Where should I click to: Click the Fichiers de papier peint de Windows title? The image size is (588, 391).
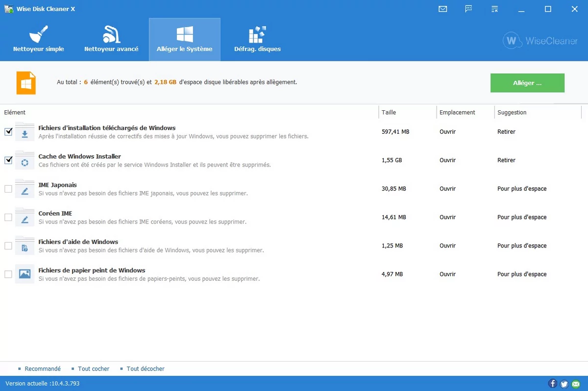pyautogui.click(x=92, y=270)
